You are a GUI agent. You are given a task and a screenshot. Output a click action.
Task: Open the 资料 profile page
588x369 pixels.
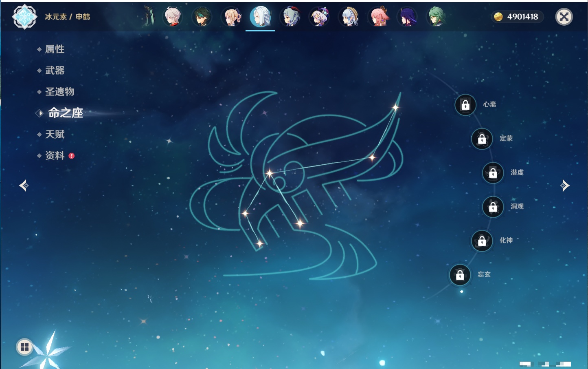pos(55,155)
